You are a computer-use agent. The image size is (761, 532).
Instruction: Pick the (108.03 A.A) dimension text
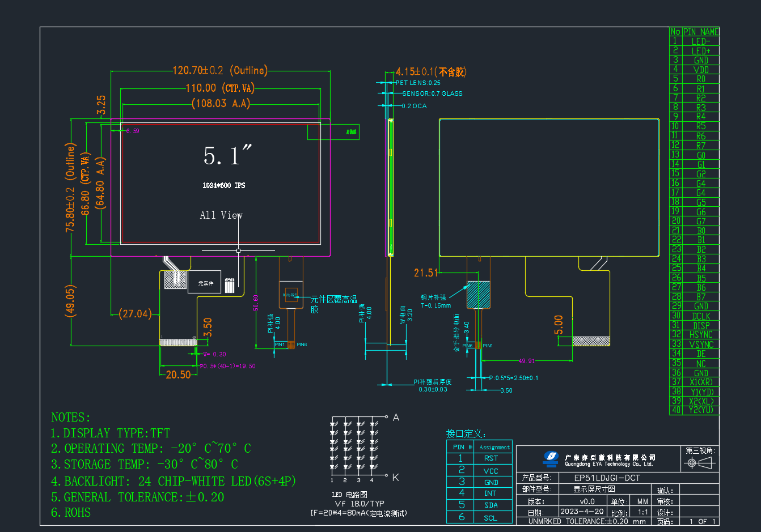pyautogui.click(x=221, y=103)
